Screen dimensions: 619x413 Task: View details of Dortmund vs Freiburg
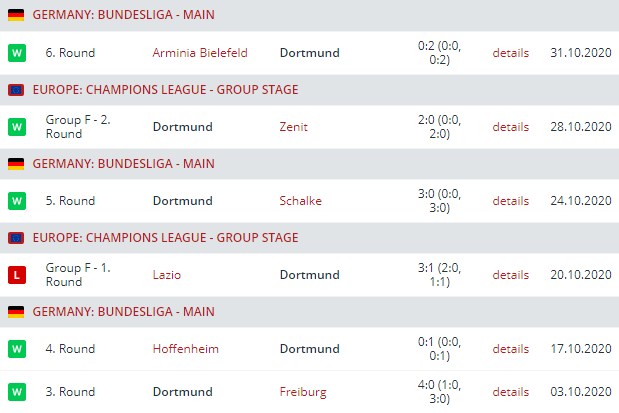(510, 391)
